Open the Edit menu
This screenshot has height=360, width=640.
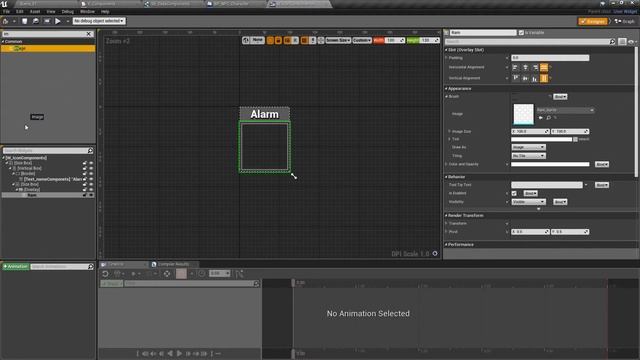pos(20,11)
